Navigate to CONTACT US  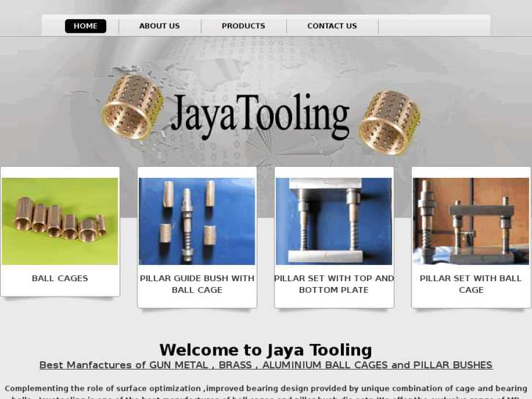[x=331, y=26]
